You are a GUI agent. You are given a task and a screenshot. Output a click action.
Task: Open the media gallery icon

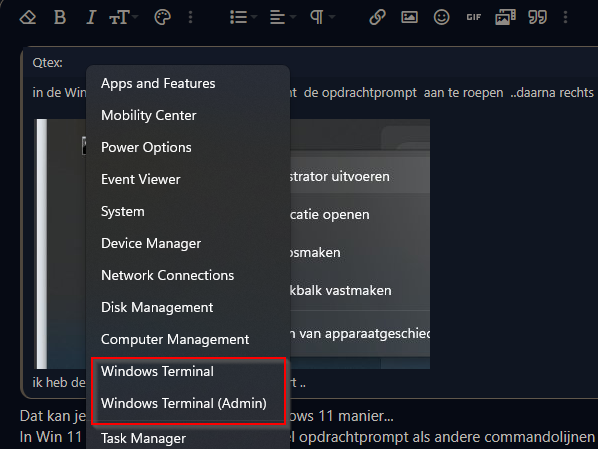[505, 18]
